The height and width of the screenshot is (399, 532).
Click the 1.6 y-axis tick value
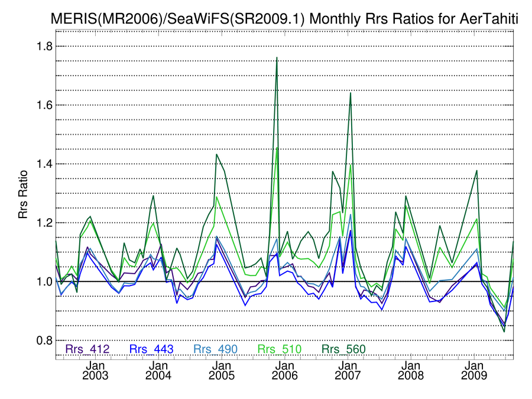pos(44,105)
